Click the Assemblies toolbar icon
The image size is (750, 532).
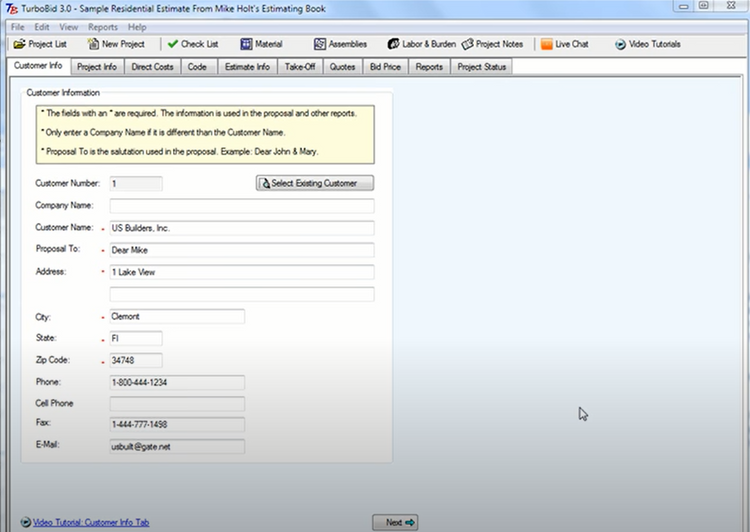[x=320, y=44]
